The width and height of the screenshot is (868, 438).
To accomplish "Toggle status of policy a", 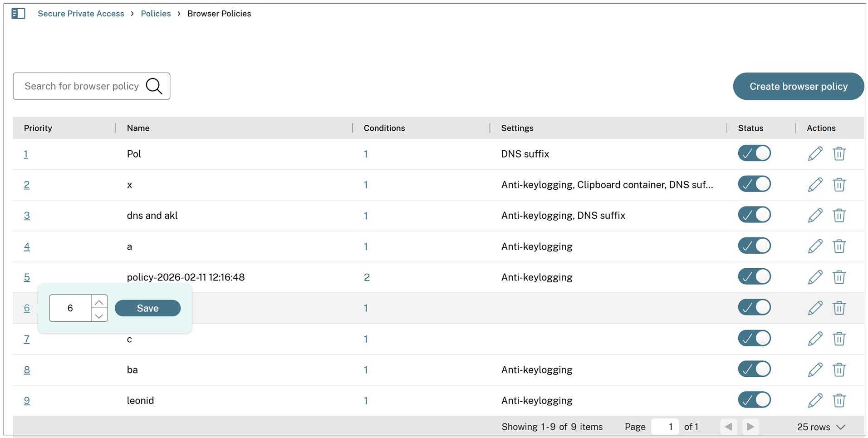I will [754, 246].
